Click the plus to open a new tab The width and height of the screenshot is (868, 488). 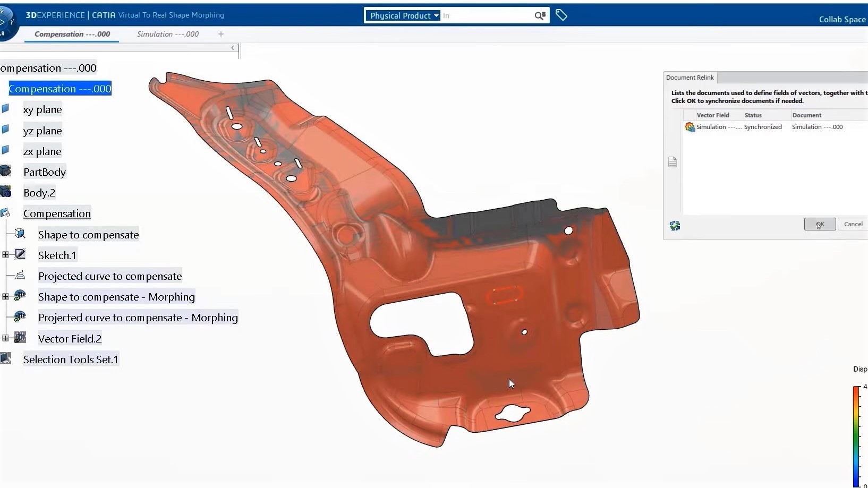[221, 34]
